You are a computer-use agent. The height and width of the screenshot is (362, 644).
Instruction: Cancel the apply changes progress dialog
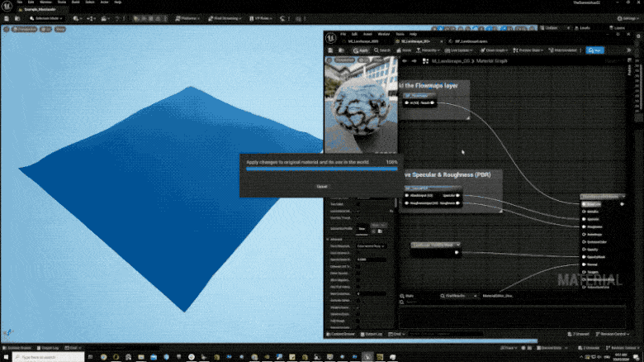pos(322,187)
